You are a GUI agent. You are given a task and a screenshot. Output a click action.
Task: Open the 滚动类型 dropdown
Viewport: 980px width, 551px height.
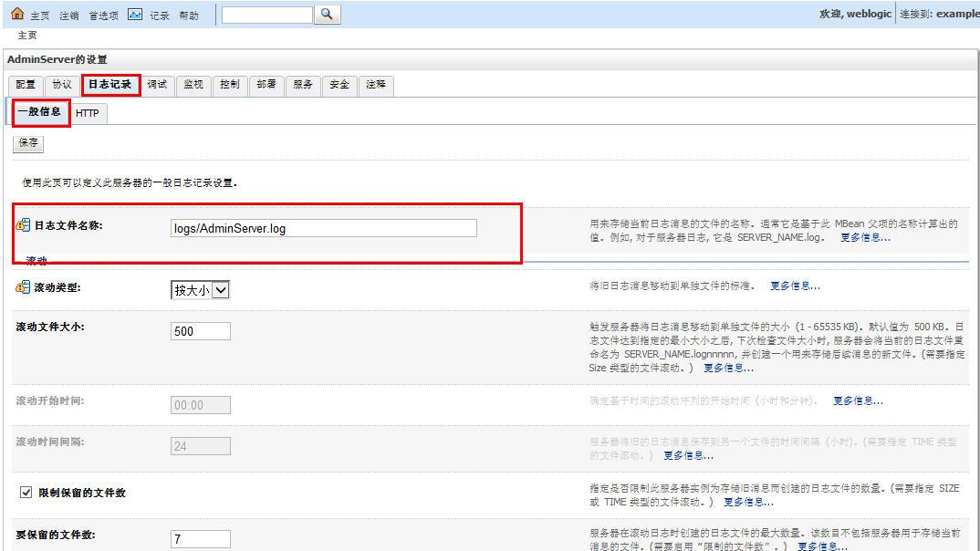point(200,290)
